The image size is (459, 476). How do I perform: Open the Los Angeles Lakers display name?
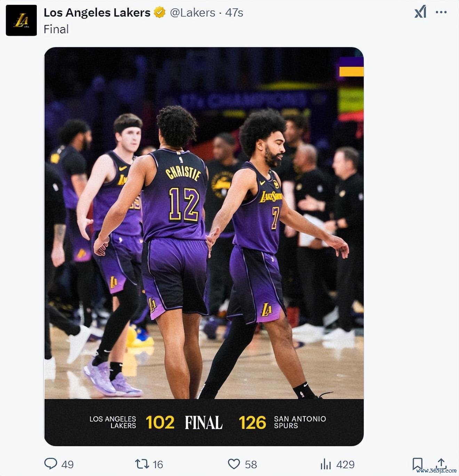click(97, 13)
